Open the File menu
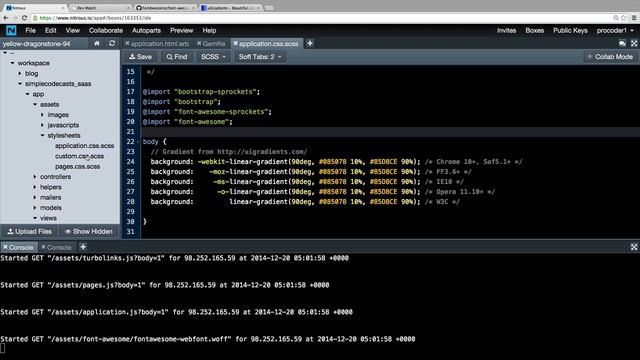The width and height of the screenshot is (640, 360). click(30, 31)
